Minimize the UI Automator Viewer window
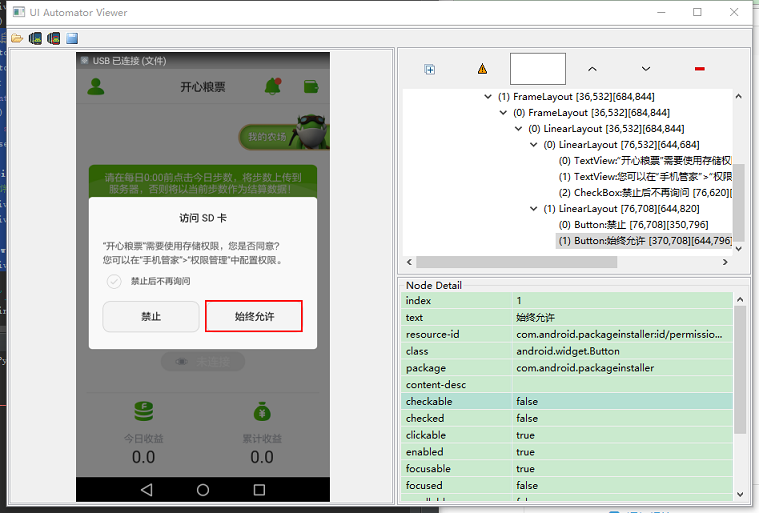759x513 pixels. tap(661, 13)
